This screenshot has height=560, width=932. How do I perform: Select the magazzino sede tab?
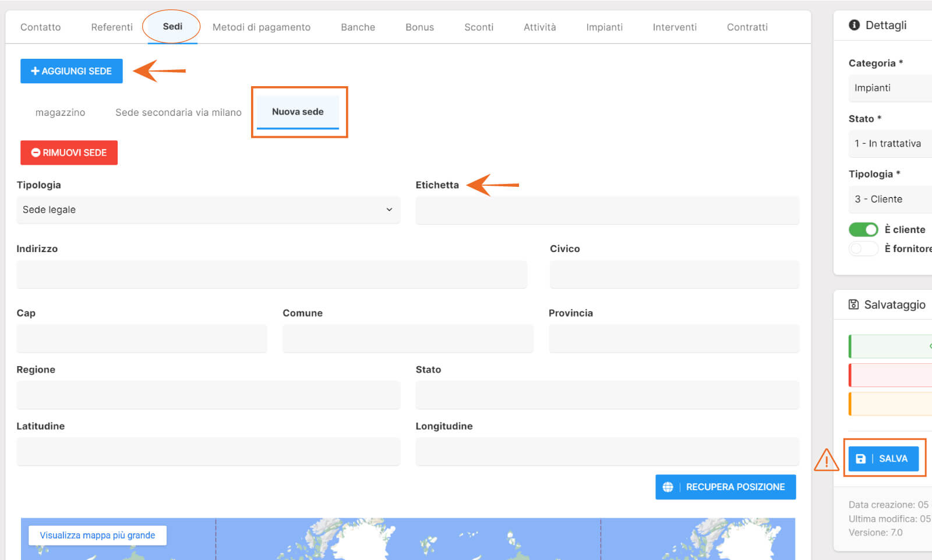point(60,112)
